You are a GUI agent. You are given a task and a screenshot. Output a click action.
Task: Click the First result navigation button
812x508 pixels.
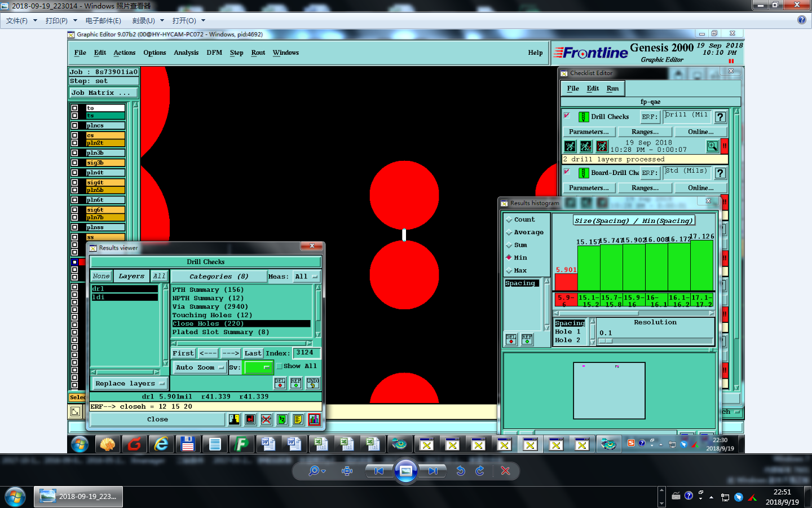(x=183, y=353)
